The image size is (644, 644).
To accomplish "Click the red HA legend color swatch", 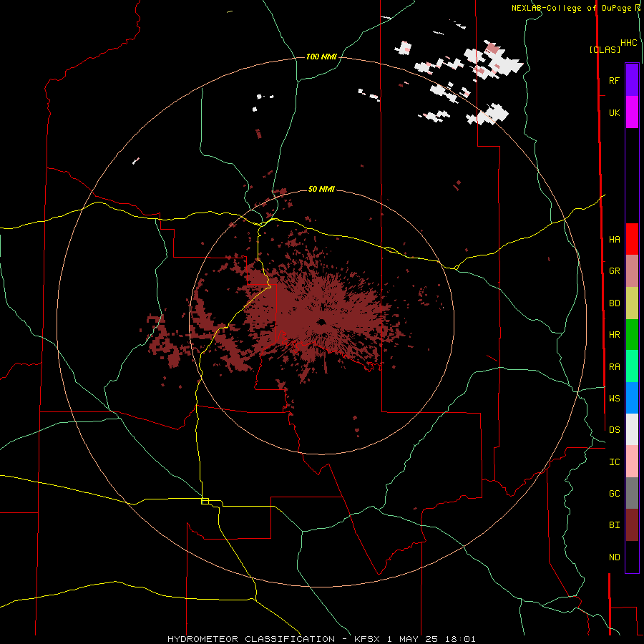I will (x=632, y=239).
